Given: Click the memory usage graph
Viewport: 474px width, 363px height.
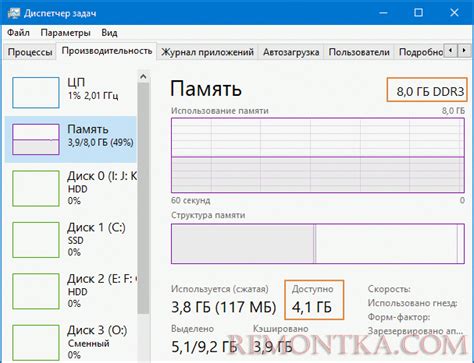Looking at the screenshot, I should tap(318, 155).
